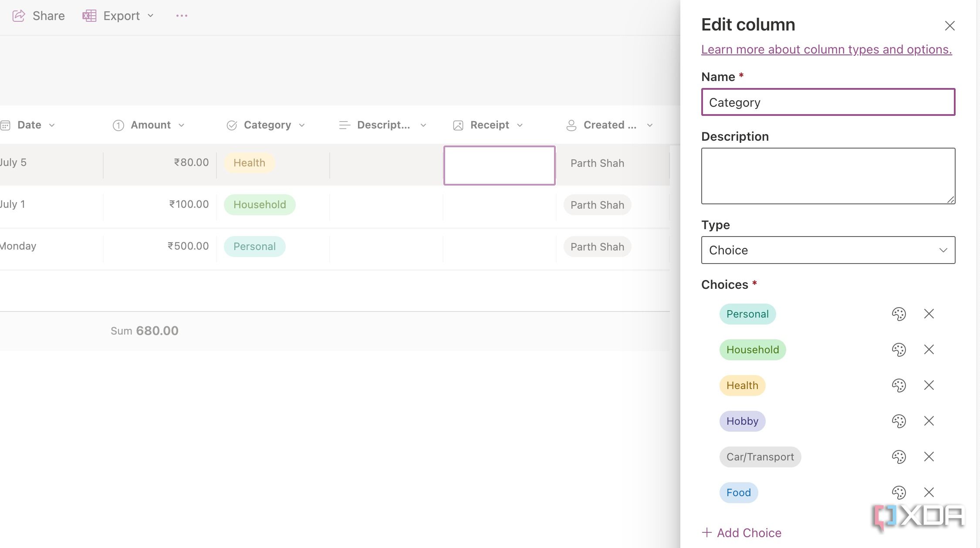The height and width of the screenshot is (548, 980).
Task: Open color palette for Personal choice
Action: (899, 314)
